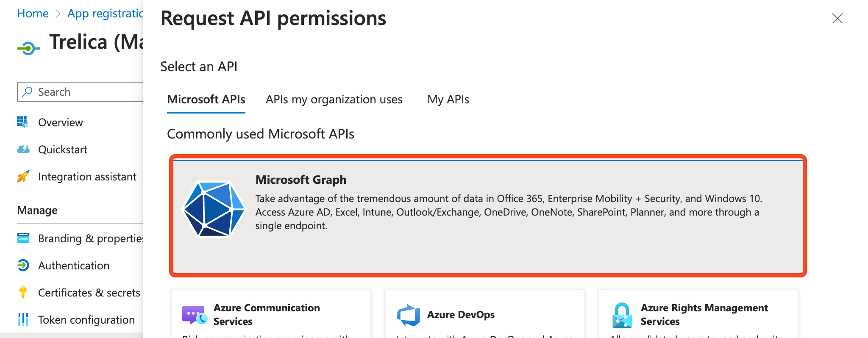Close the Request API permissions panel
This screenshot has width=868, height=338.
(837, 18)
